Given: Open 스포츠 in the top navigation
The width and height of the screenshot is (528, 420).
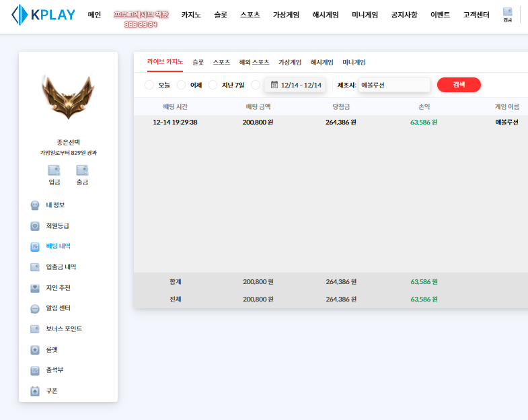Looking at the screenshot, I should click(250, 15).
